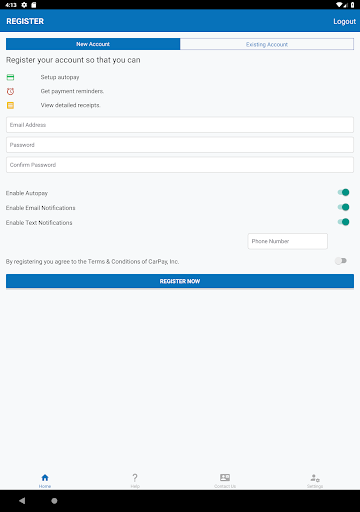Disable the Enable Autopay toggle
360x512 pixels.
point(343,192)
